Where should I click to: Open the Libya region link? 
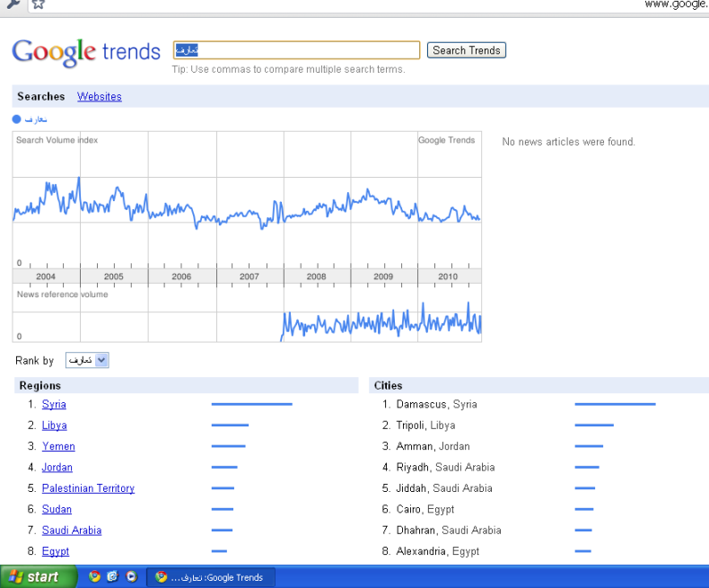54,426
